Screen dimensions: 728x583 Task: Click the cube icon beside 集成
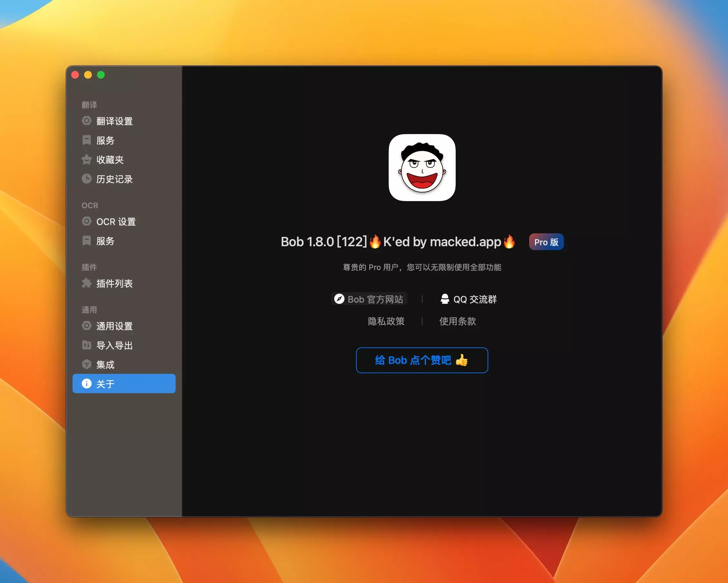pyautogui.click(x=86, y=364)
